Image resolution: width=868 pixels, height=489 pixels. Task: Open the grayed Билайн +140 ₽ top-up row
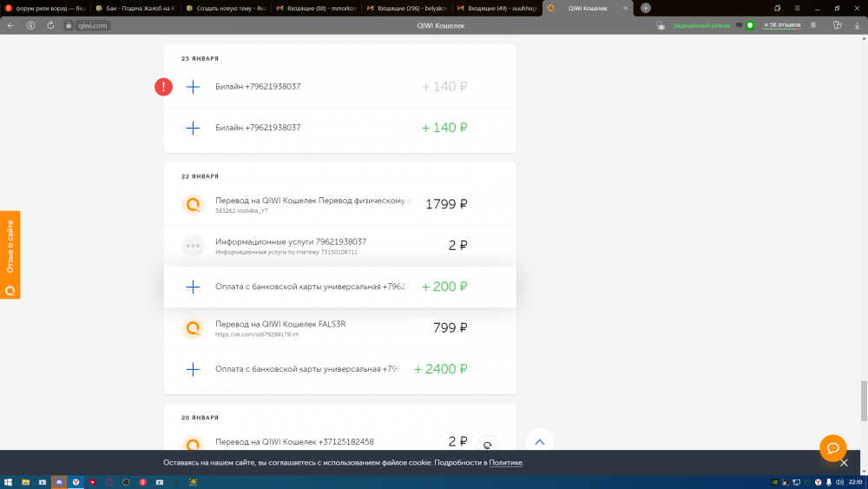coord(340,87)
